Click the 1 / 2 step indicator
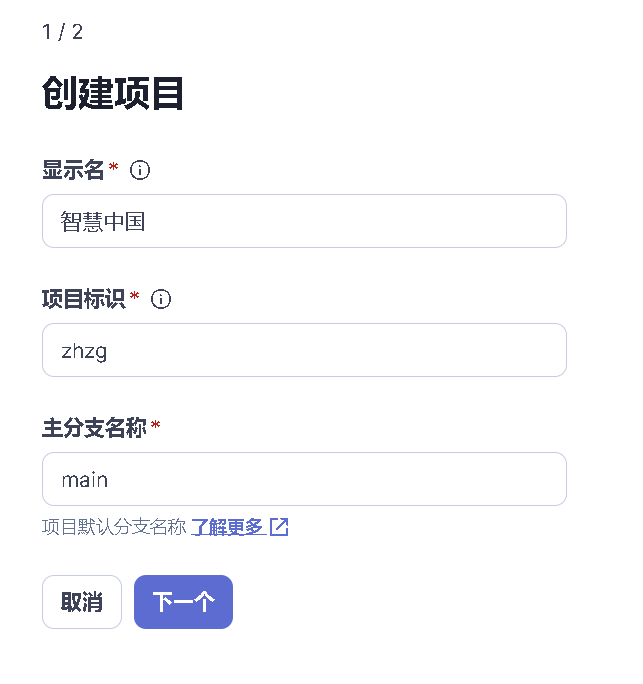643x684 pixels. [x=62, y=32]
